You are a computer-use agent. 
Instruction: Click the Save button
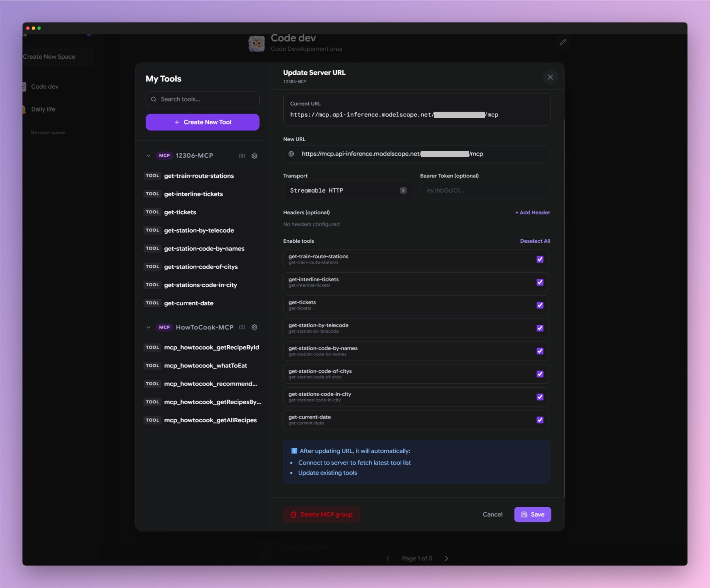tap(532, 514)
